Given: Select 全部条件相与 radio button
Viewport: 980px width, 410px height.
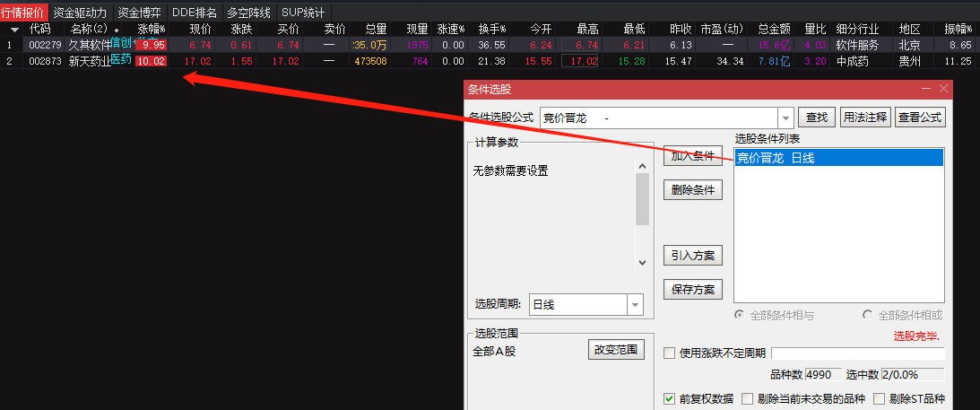Looking at the screenshot, I should [x=740, y=316].
